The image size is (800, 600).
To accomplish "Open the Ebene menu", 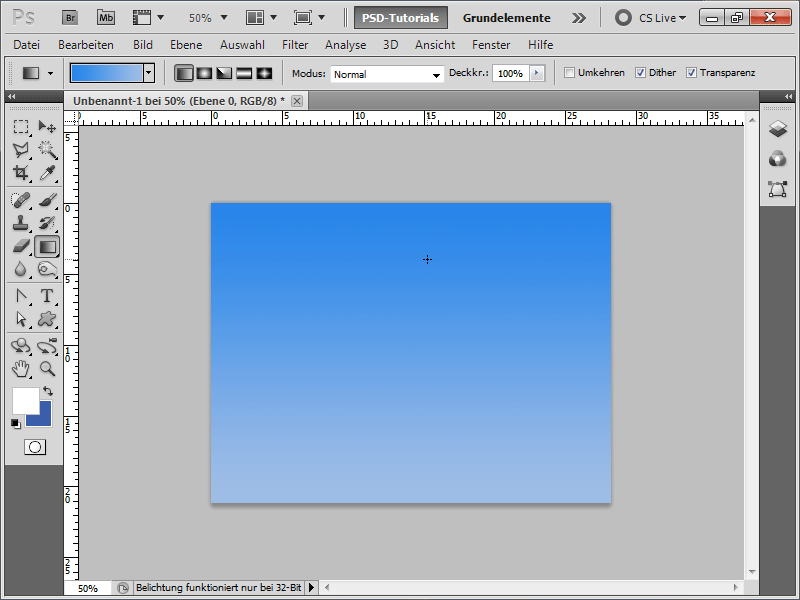I will point(186,45).
